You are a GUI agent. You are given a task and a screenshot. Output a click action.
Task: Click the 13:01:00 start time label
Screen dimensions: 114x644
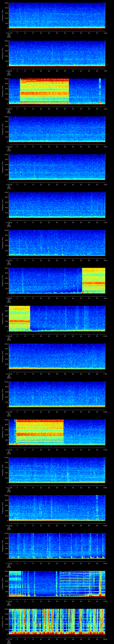[9, 33]
